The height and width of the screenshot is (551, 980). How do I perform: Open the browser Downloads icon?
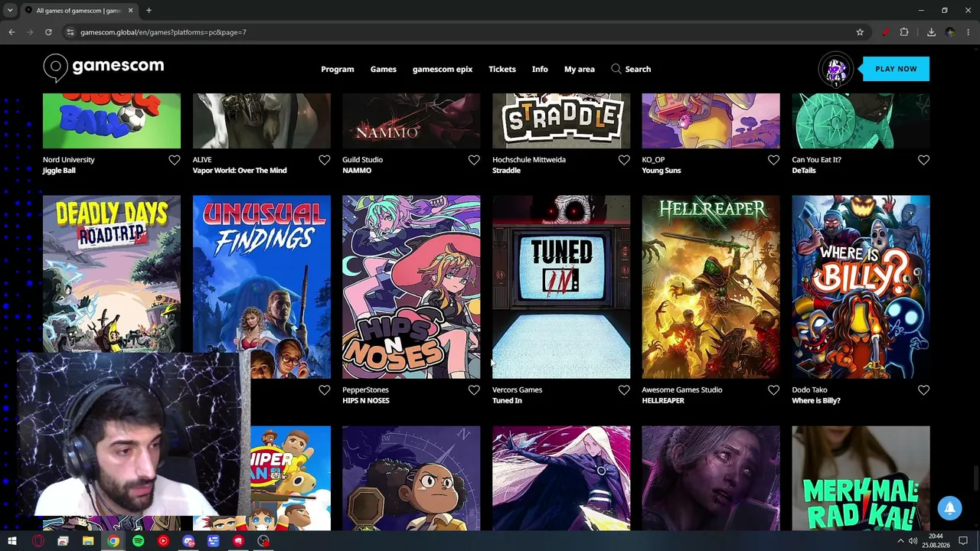pyautogui.click(x=931, y=32)
